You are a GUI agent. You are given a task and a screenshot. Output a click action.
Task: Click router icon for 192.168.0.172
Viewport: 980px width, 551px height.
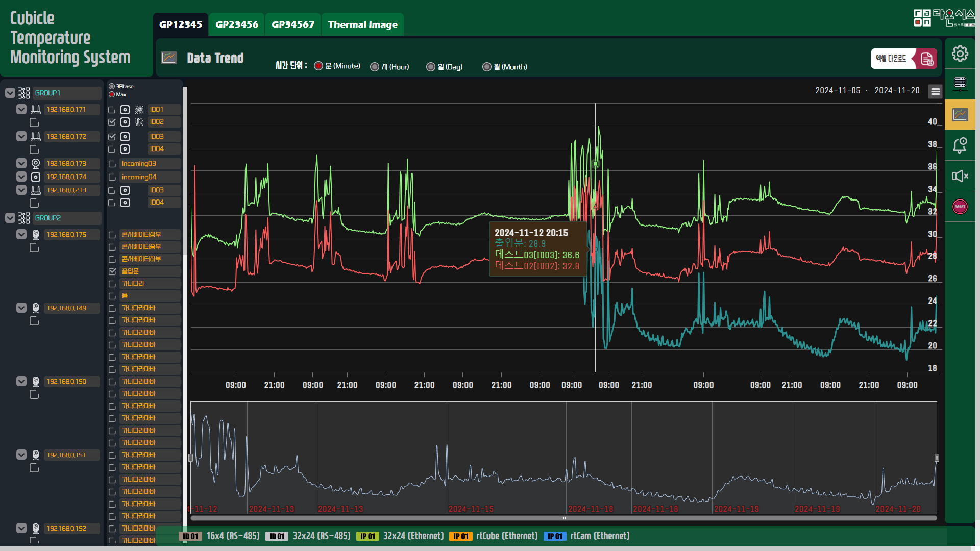coord(36,136)
